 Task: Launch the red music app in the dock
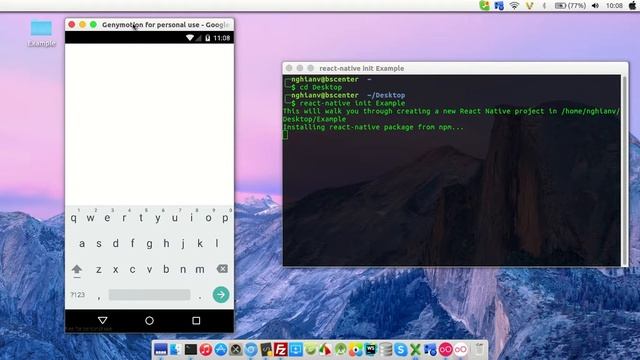206,349
